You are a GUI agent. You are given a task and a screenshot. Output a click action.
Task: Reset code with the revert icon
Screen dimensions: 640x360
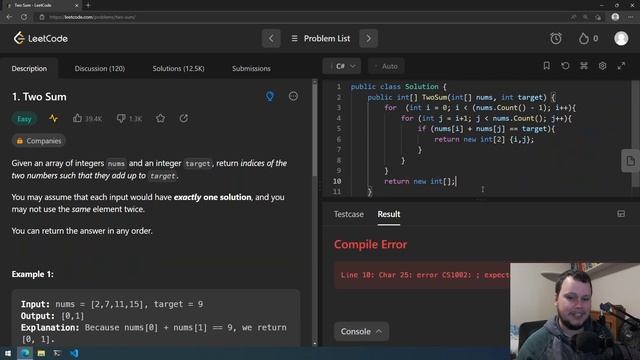point(565,66)
